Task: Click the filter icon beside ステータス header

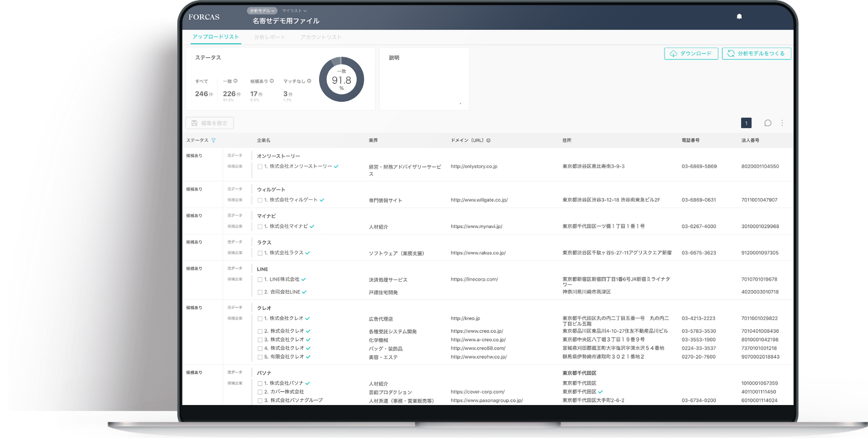Action: (214, 141)
